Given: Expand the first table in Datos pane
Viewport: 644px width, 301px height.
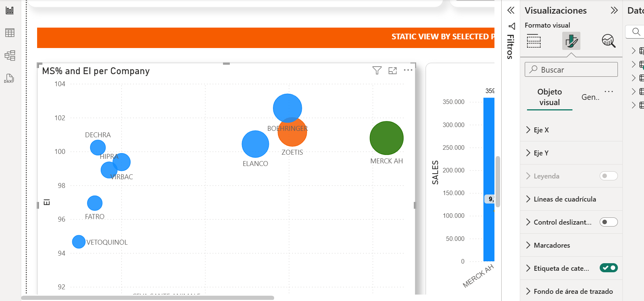Looking at the screenshot, I should click(x=634, y=51).
